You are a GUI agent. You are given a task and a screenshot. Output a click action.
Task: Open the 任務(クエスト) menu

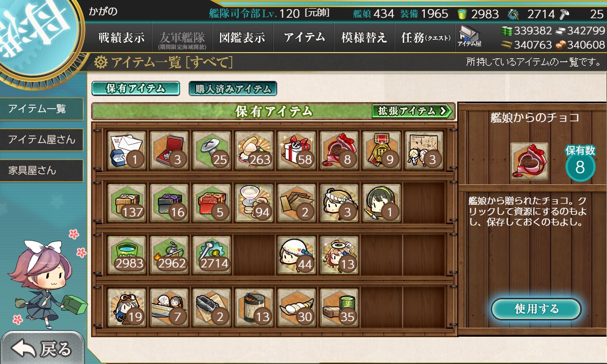click(426, 37)
